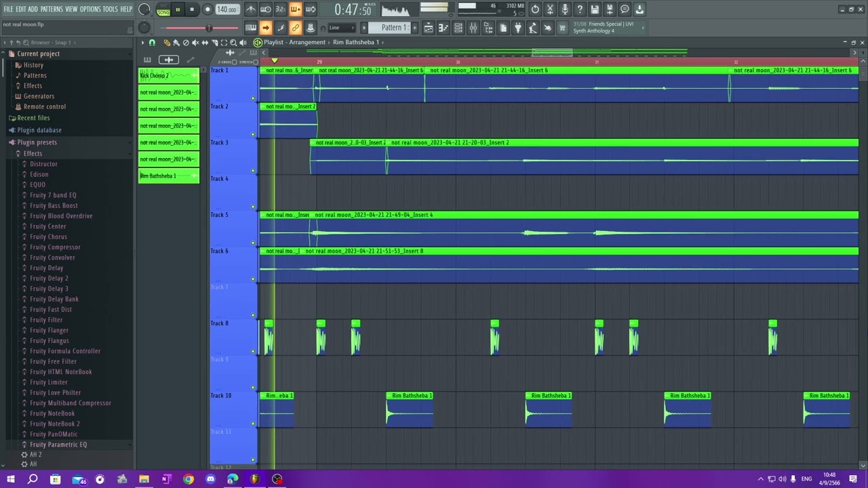Mute Track 5 with its green dot

(253, 243)
